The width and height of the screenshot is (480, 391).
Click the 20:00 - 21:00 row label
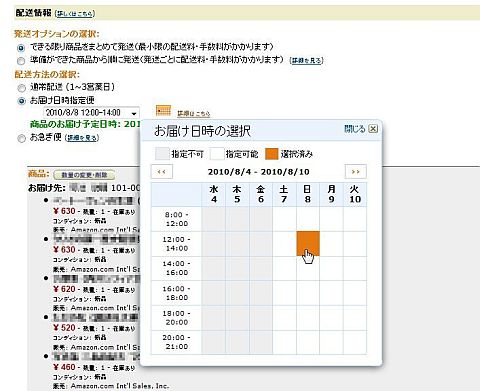[x=176, y=342]
